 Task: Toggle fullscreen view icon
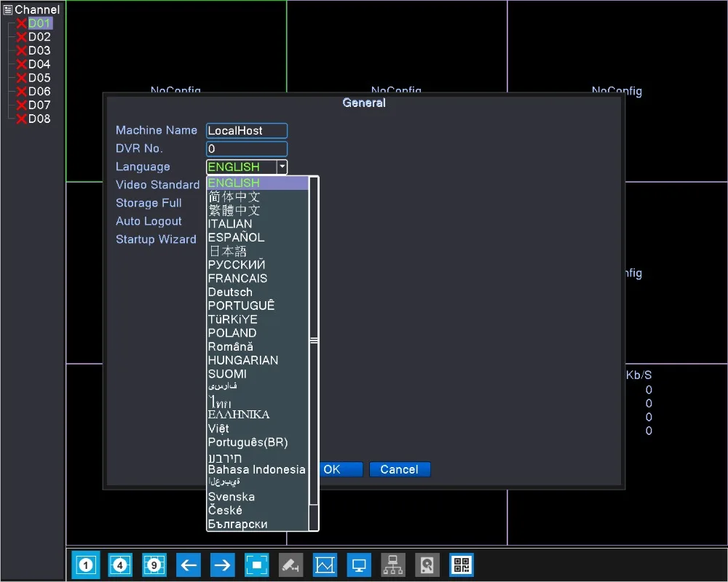(x=257, y=565)
